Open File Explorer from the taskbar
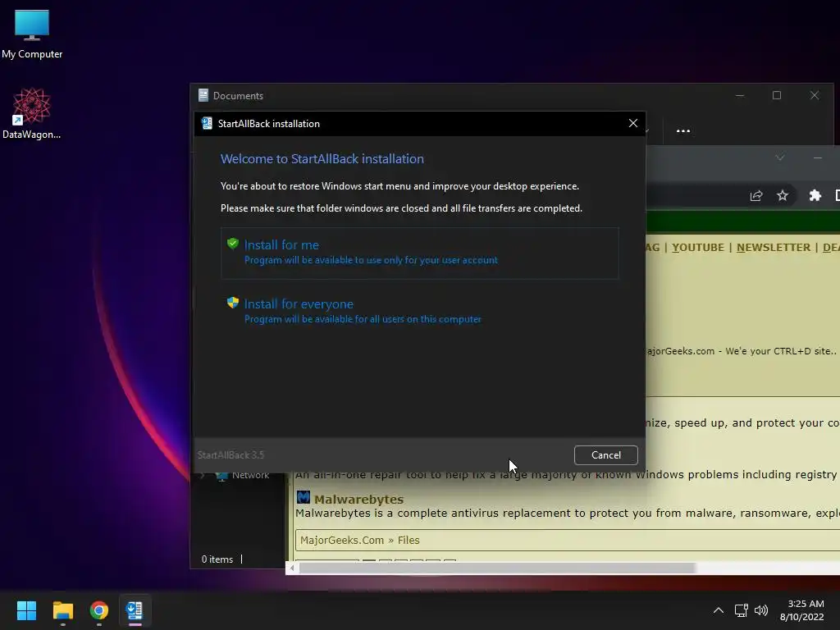Image resolution: width=840 pixels, height=630 pixels. (x=62, y=610)
